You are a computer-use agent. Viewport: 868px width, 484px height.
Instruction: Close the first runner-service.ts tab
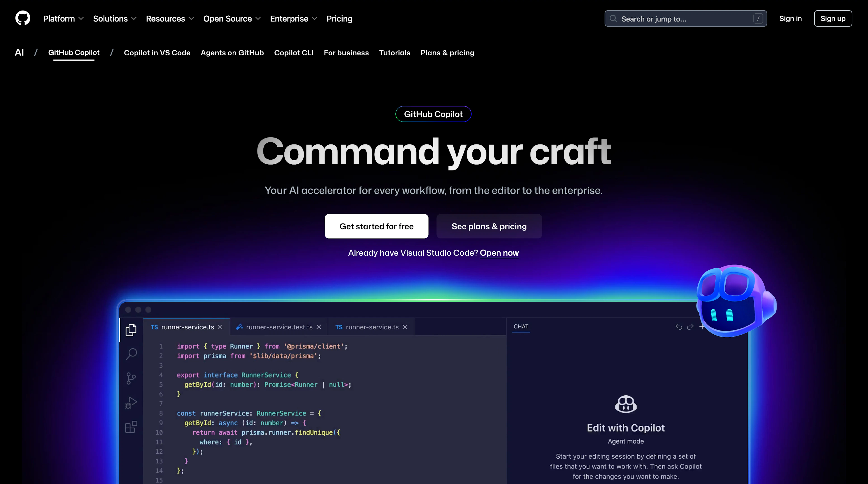tap(220, 327)
